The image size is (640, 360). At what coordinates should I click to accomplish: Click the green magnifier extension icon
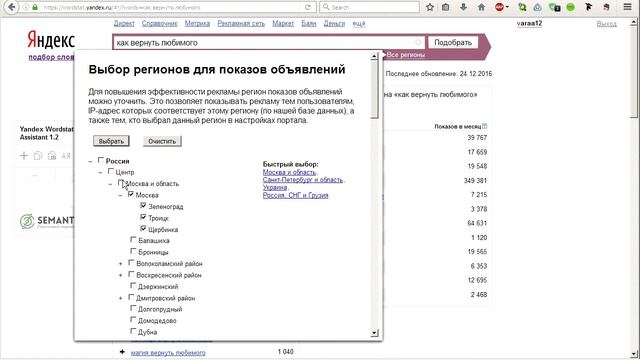[522, 7]
